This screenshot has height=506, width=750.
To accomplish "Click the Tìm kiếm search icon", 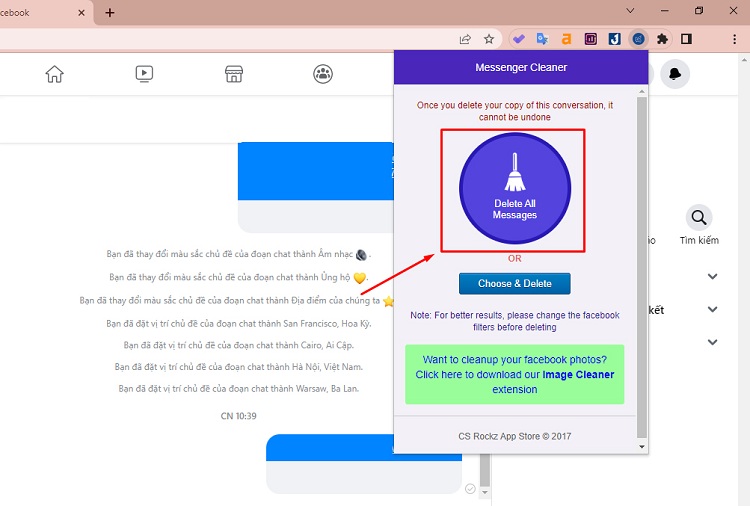I will [699, 218].
